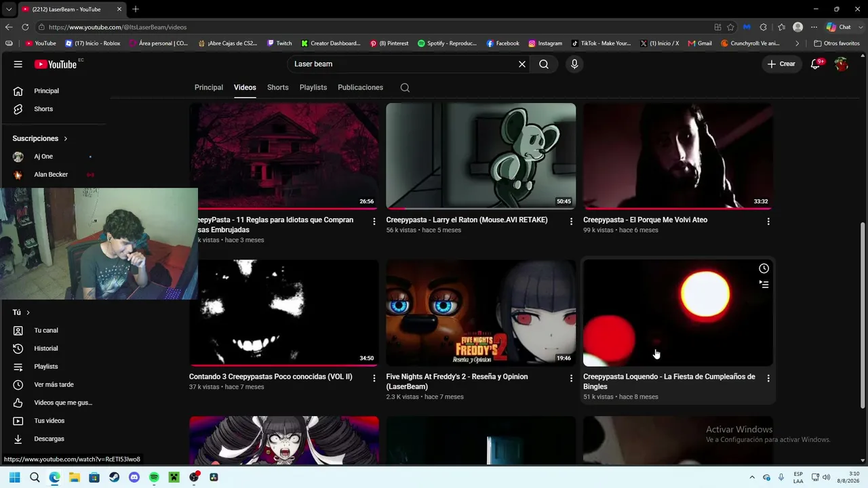Image resolution: width=868 pixels, height=488 pixels.
Task: Click the YouTube logo to go home
Action: point(56,64)
